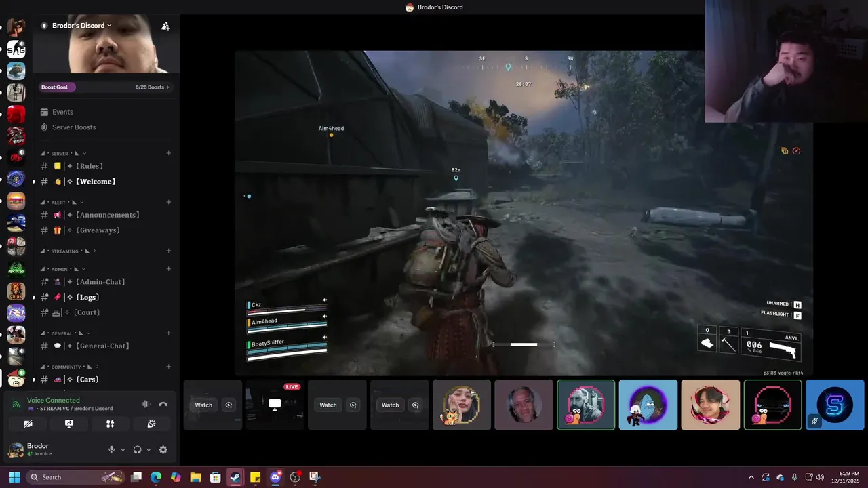Open headphone output options chevron
Viewport: 868px width, 488px height.
149,449
